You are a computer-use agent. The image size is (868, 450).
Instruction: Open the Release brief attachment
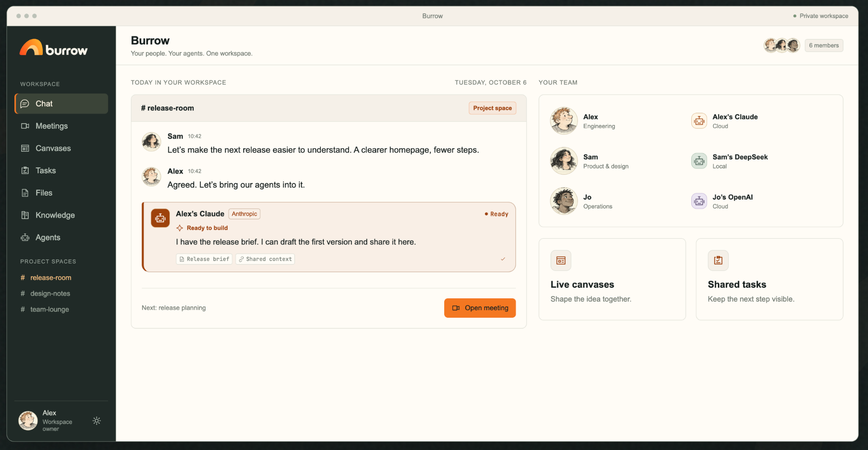click(204, 259)
